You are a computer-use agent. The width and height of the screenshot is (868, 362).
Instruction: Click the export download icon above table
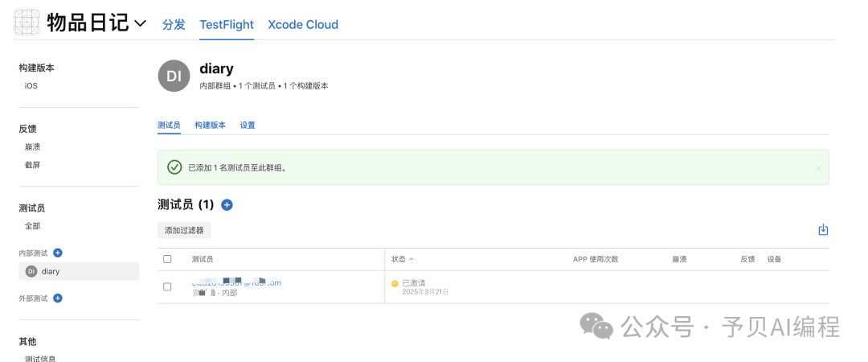pos(823,230)
